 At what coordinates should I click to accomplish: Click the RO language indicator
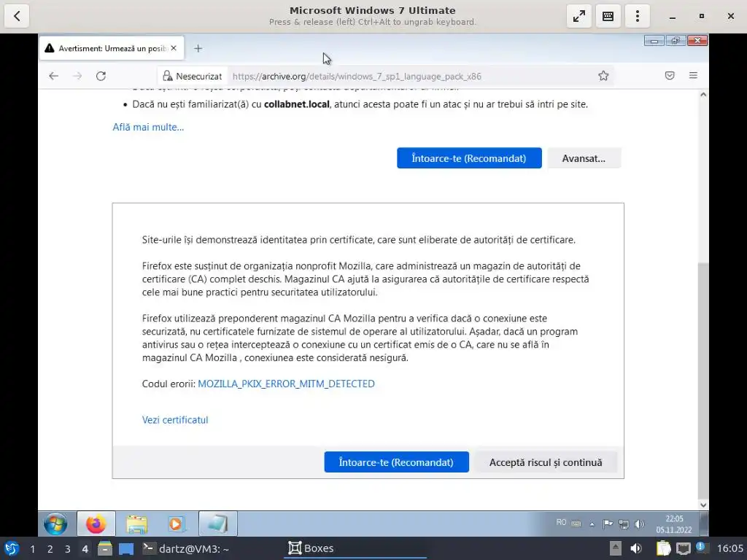pyautogui.click(x=561, y=522)
